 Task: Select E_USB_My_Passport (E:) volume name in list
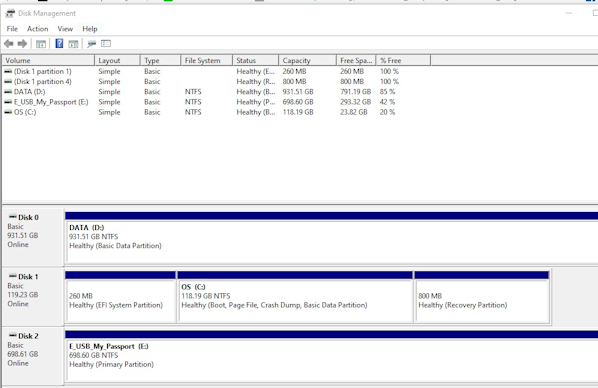[51, 102]
